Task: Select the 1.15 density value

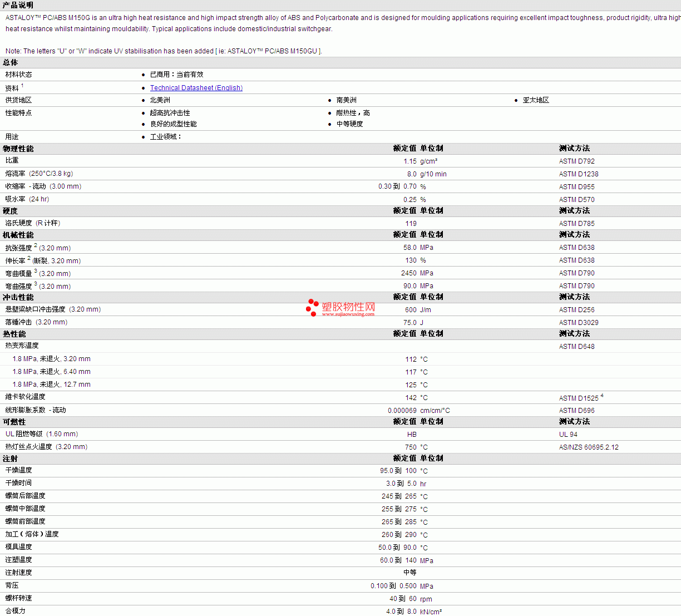Action: [x=410, y=161]
